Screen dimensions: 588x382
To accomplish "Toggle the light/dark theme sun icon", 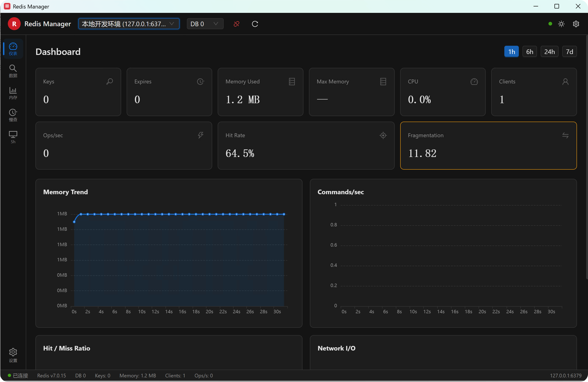I will 561,24.
